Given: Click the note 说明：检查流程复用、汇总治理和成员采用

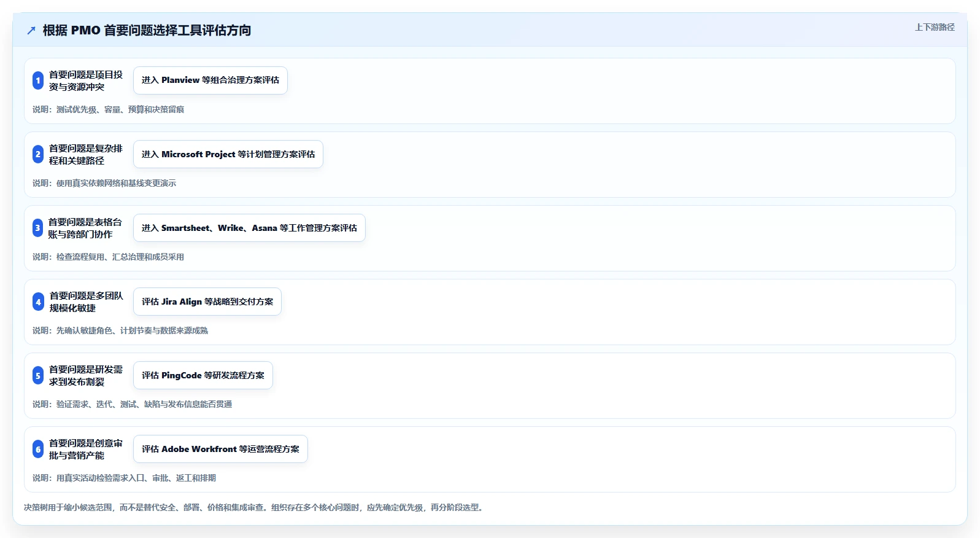Looking at the screenshot, I should click(x=109, y=257).
